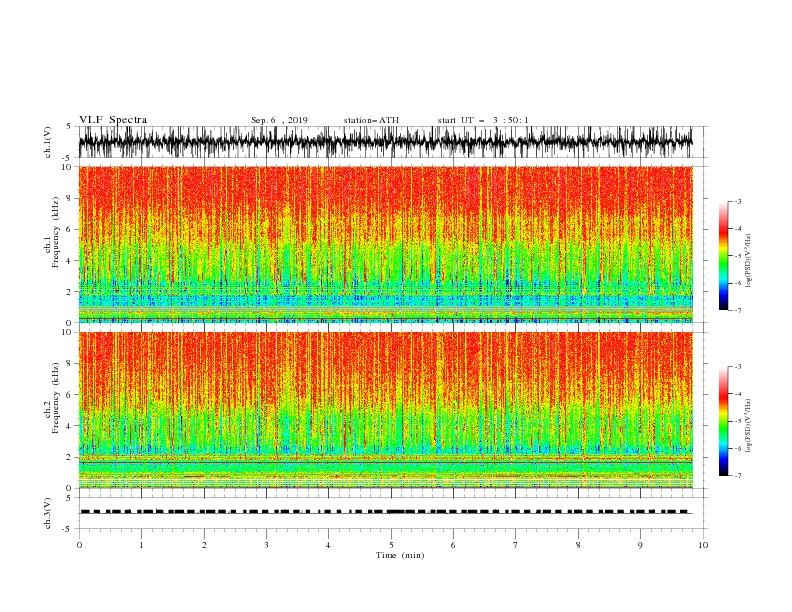Click the time axis tick label '3'
The image size is (792, 612).
[x=266, y=545]
